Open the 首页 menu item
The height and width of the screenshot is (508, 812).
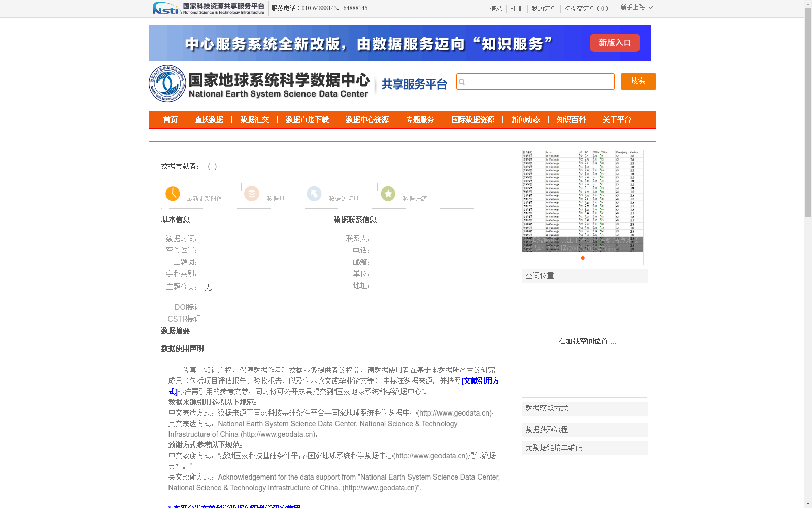(x=171, y=120)
